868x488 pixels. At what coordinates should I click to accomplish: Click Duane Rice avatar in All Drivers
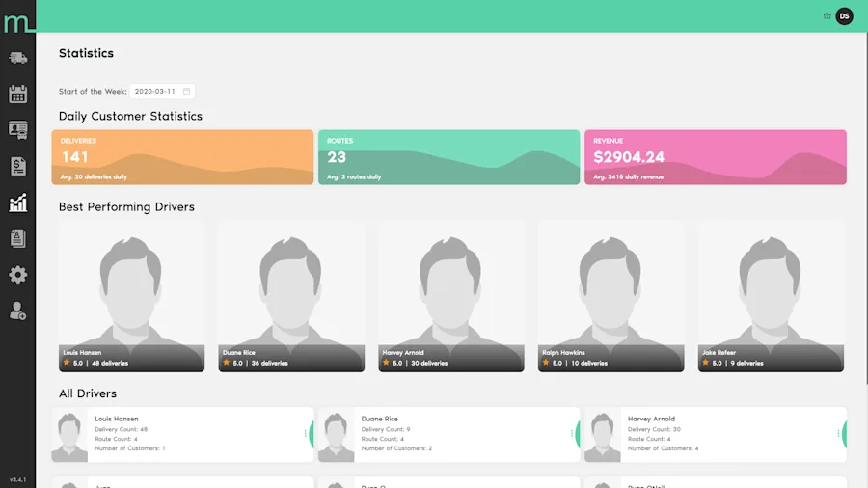pos(336,435)
